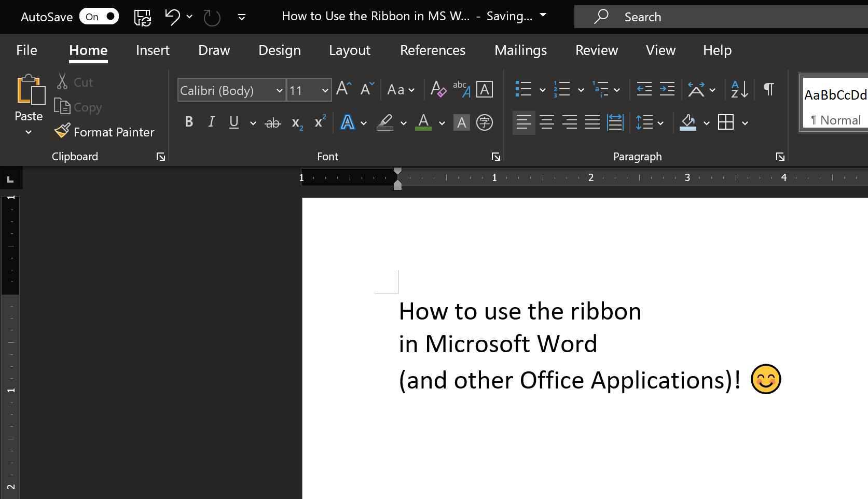The height and width of the screenshot is (499, 868).
Task: Go to the References tab
Action: (433, 50)
